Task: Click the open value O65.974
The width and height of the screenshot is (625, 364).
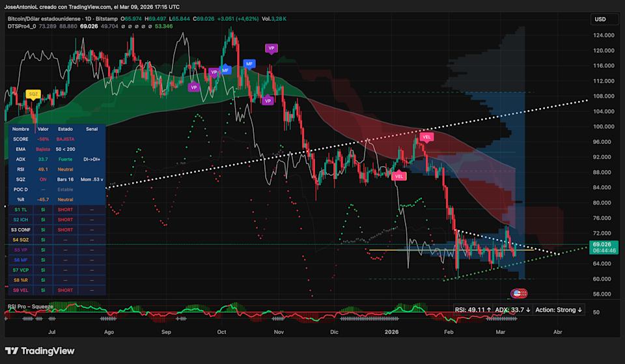Action: [x=131, y=19]
